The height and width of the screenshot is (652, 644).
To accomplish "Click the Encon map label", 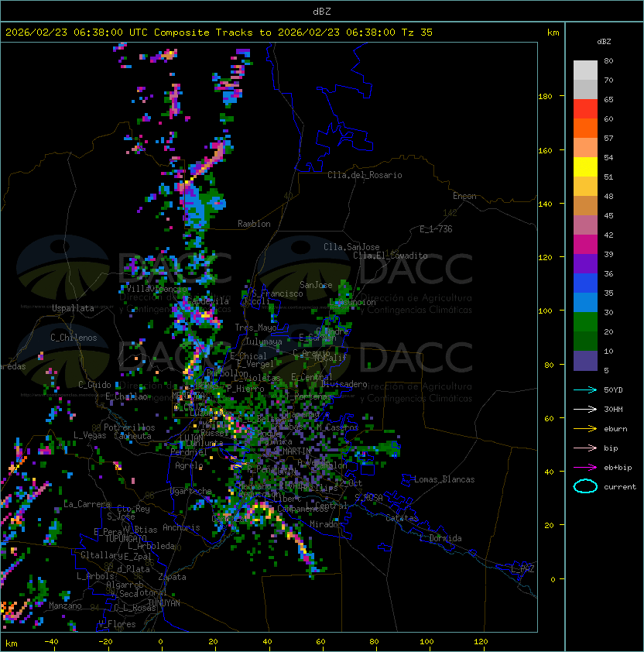I will click(464, 196).
